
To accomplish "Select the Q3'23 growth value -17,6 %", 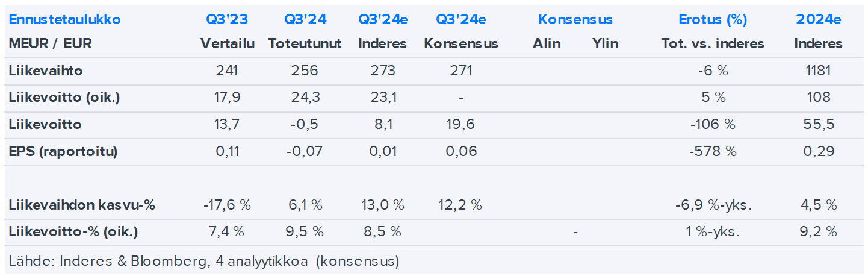I will coord(227,205).
